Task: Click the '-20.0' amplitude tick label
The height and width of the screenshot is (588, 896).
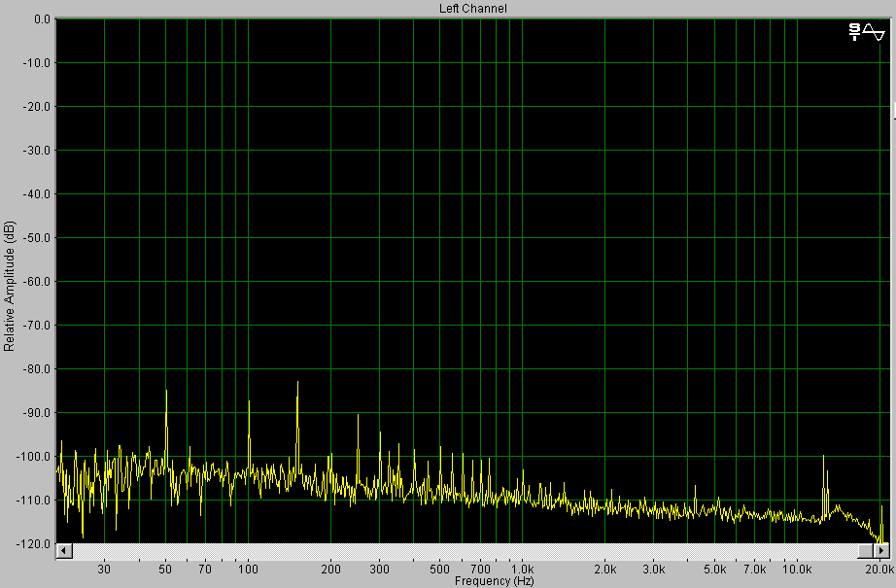Action: click(37, 107)
